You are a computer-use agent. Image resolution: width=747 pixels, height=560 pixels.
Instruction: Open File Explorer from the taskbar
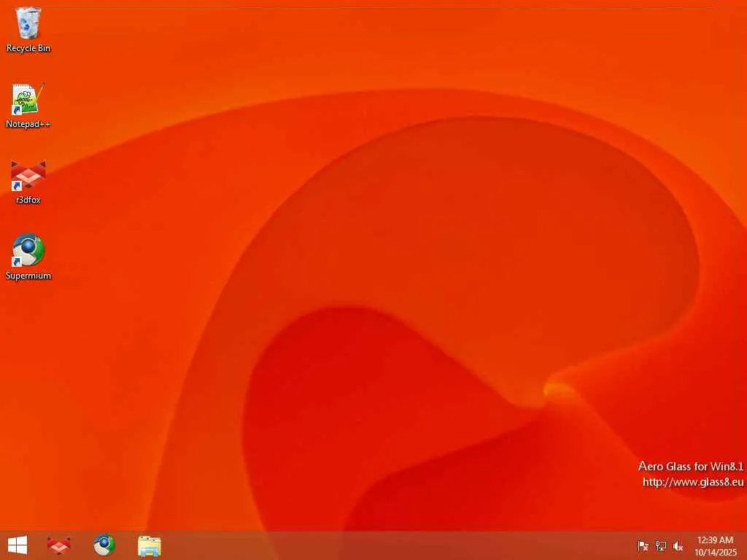[149, 545]
